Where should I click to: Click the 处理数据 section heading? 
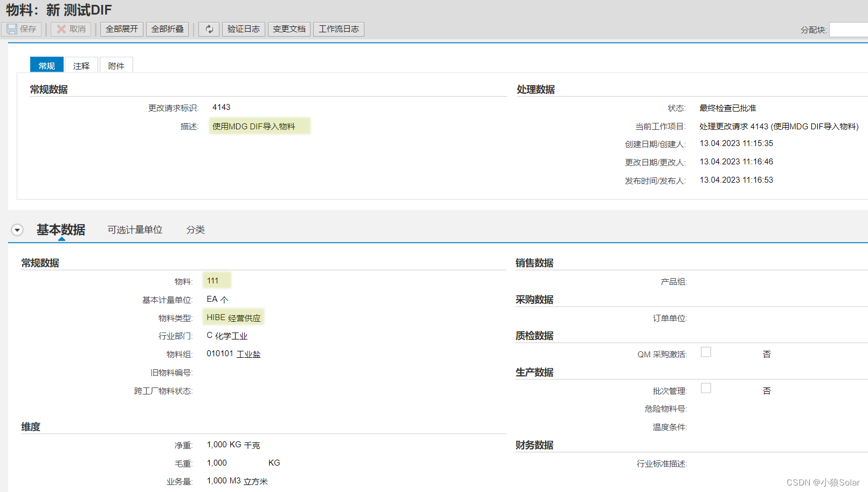point(535,89)
